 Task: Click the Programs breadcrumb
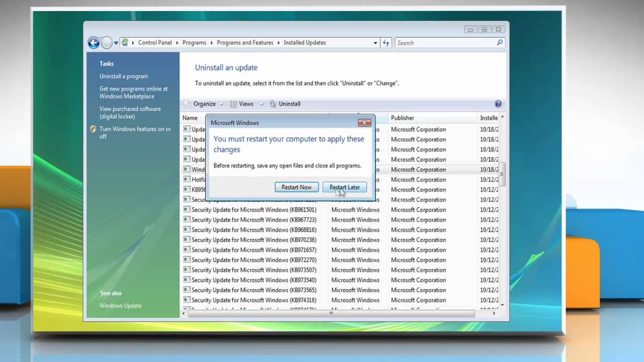194,43
